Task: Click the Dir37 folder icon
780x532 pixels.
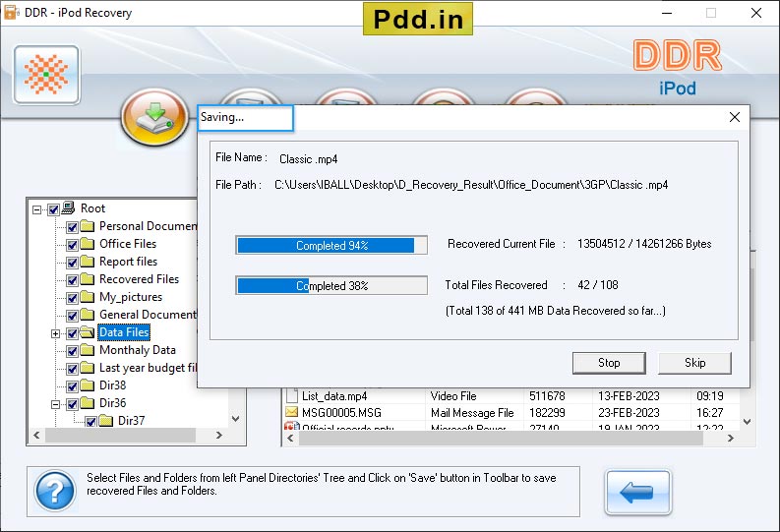Action: tap(106, 421)
